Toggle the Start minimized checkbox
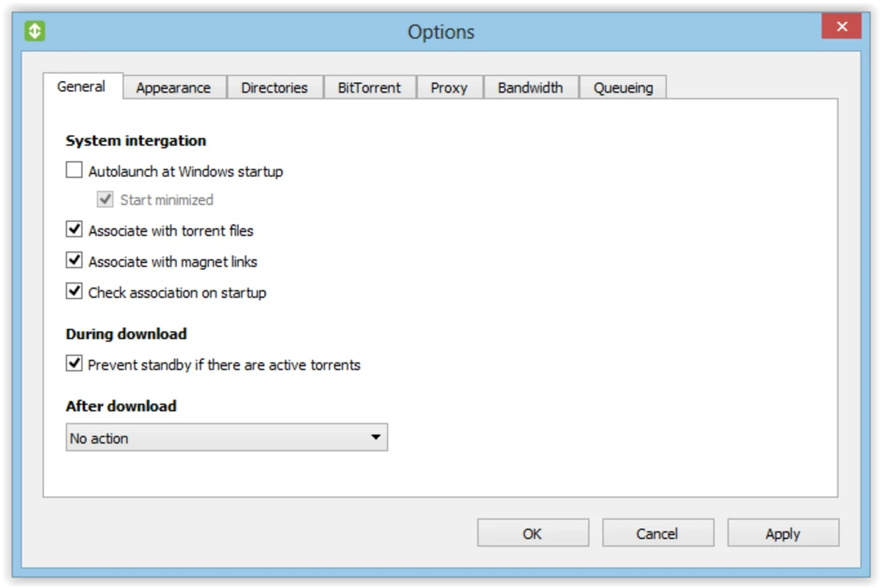881x588 pixels. click(105, 199)
